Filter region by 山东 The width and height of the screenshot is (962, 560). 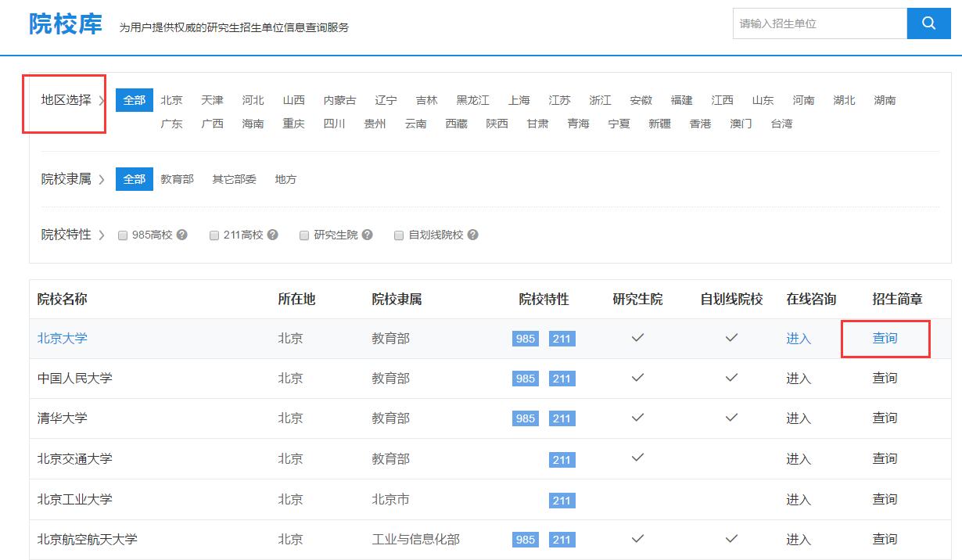point(763,100)
